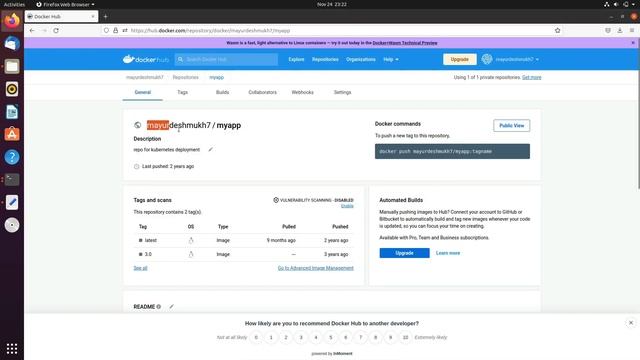Open the system status menu top-right
This screenshot has height=360, width=640.
pos(620,4)
